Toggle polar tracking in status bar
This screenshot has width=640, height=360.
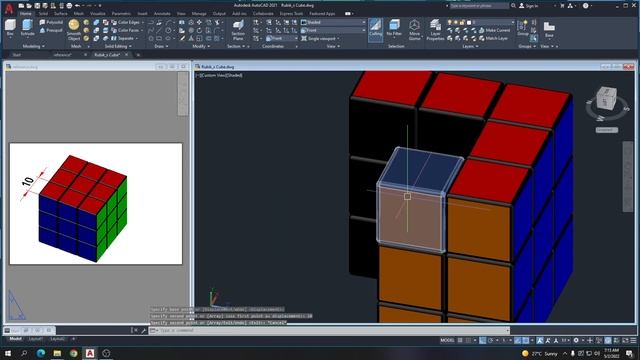pos(491,340)
